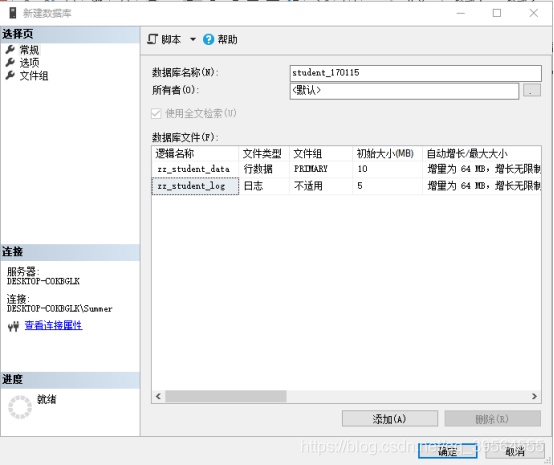Click the new database window title icon
This screenshot has height=465, width=554.
pos(13,13)
